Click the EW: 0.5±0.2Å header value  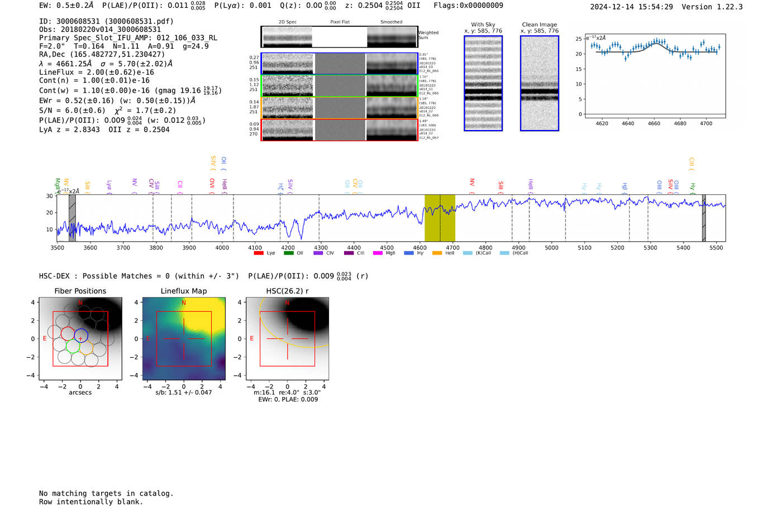(66, 5)
